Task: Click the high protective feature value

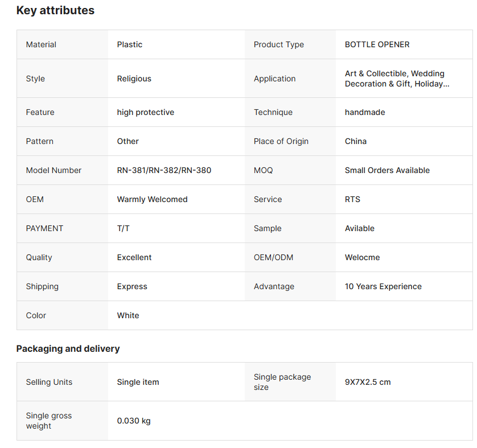Action: point(146,112)
